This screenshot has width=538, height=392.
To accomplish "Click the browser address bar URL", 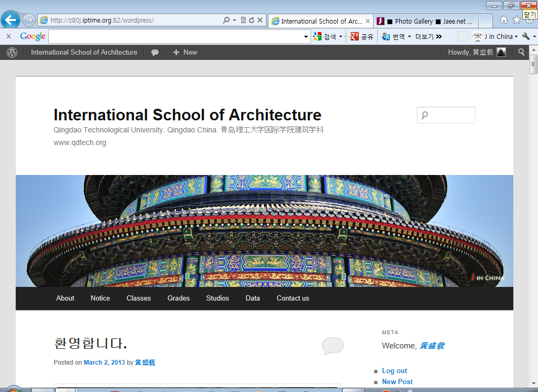I will tap(131, 20).
